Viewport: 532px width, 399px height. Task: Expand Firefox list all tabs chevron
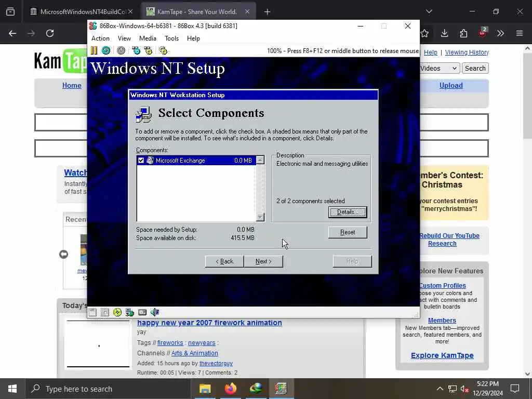429,11
